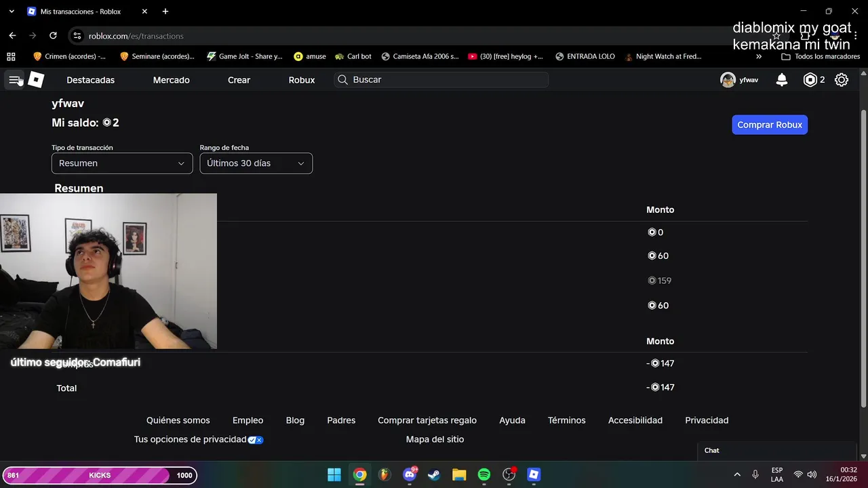Open the Quiénes somos footer link
The width and height of the screenshot is (868, 488).
[x=178, y=420]
